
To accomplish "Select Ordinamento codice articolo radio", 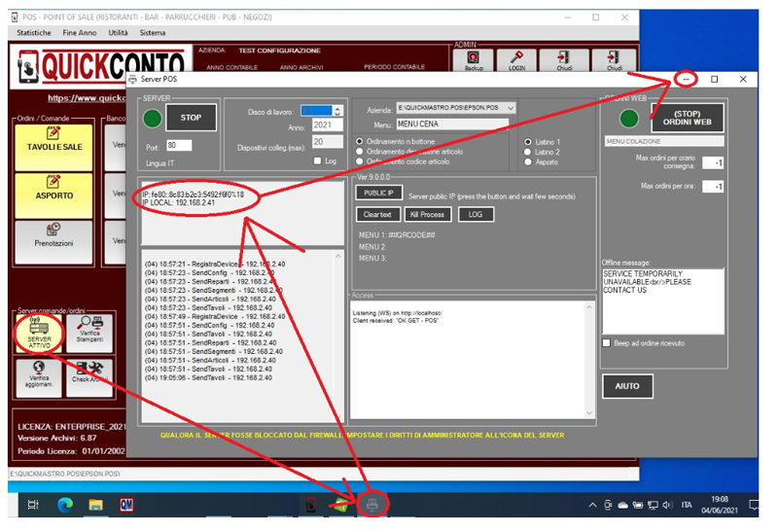I will click(360, 161).
